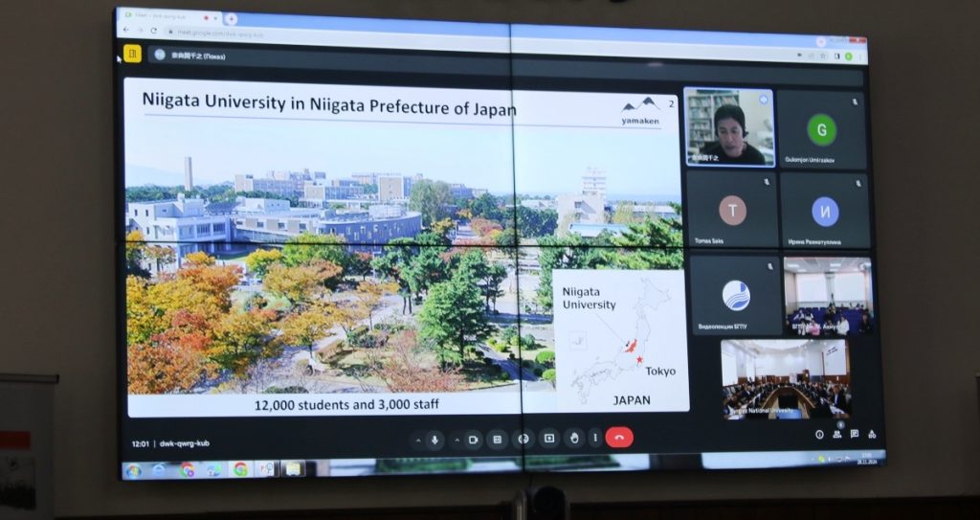Select the Видеолекции БГПУ participant tile
Viewport: 980px width, 520px height.
pyautogui.click(x=736, y=294)
